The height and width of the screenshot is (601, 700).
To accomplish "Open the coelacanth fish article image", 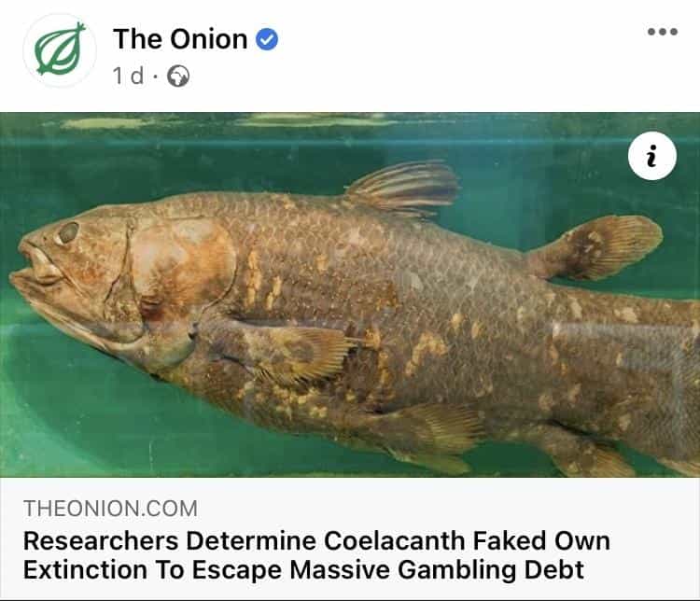I will coord(350,295).
